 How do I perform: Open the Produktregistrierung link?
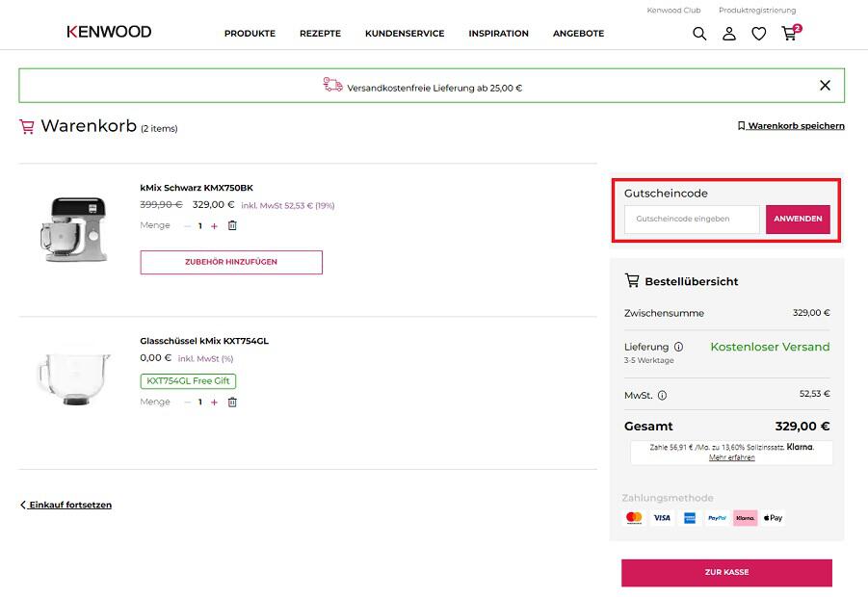[x=757, y=10]
